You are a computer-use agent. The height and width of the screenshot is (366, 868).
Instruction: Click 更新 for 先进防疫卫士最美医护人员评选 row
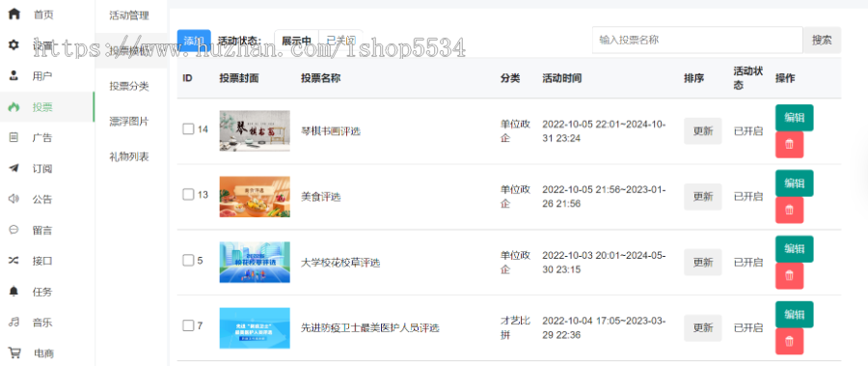[x=703, y=327]
